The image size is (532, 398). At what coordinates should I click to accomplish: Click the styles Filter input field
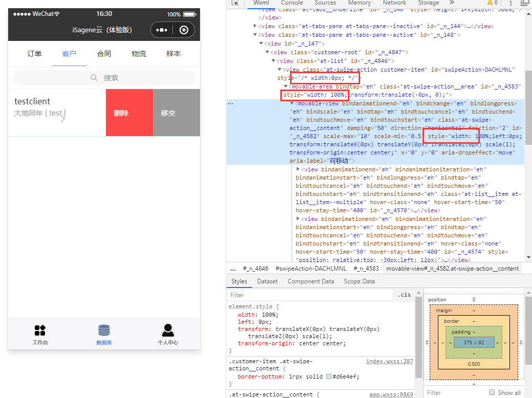(x=310, y=295)
